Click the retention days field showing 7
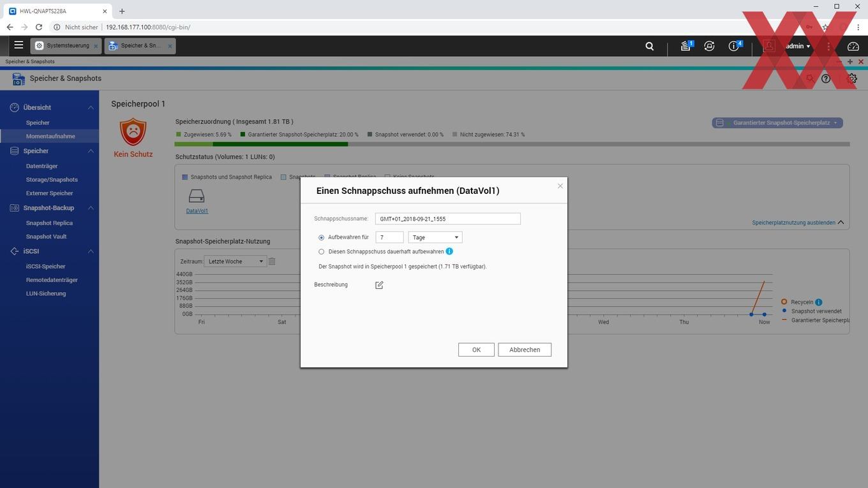 pyautogui.click(x=389, y=237)
